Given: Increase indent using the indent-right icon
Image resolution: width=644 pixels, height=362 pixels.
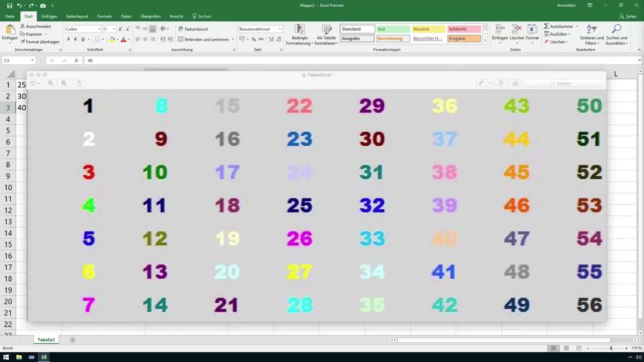Looking at the screenshot, I should [170, 39].
